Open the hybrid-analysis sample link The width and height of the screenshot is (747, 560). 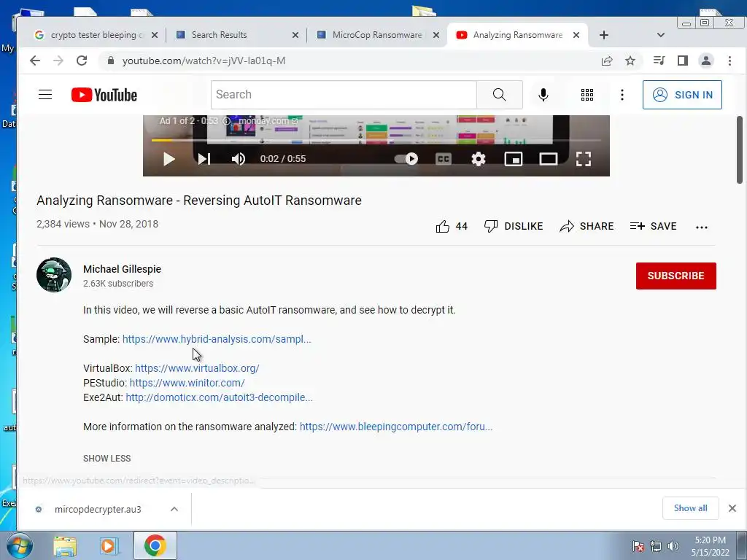tap(217, 339)
